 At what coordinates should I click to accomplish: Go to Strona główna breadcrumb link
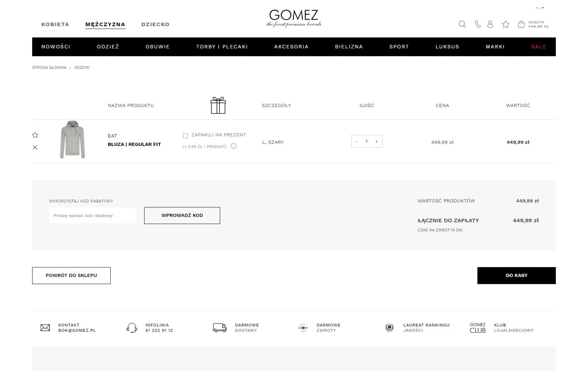pos(49,68)
